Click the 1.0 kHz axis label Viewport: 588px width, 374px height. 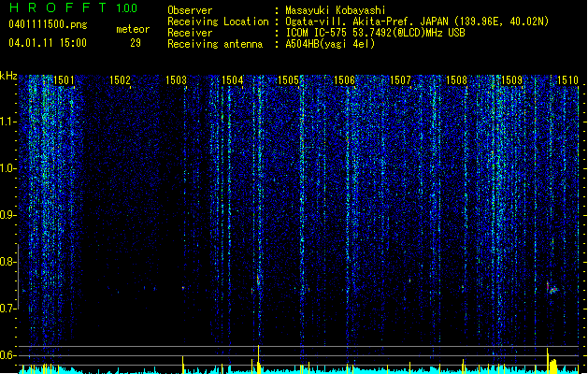point(7,168)
